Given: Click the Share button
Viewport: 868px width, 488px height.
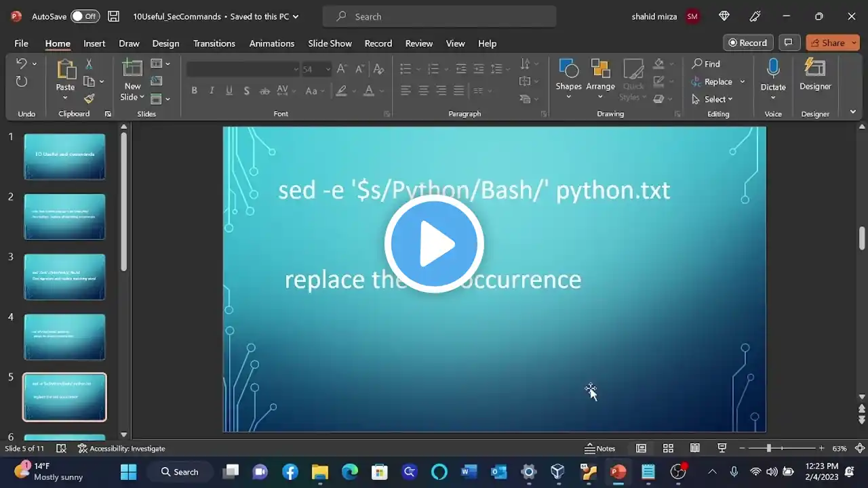Looking at the screenshot, I should click(x=832, y=43).
